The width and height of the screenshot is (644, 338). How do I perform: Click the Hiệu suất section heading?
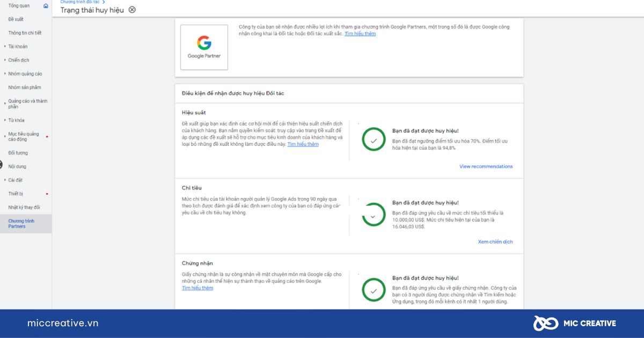click(x=194, y=113)
